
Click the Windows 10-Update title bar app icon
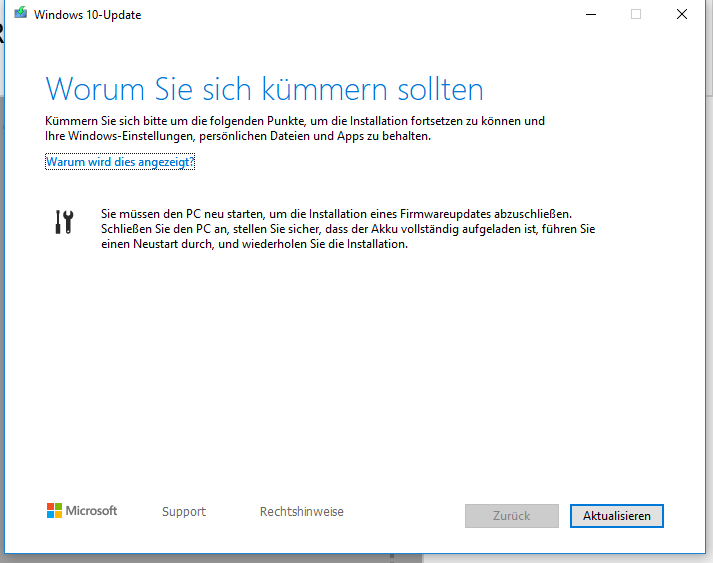[x=20, y=14]
